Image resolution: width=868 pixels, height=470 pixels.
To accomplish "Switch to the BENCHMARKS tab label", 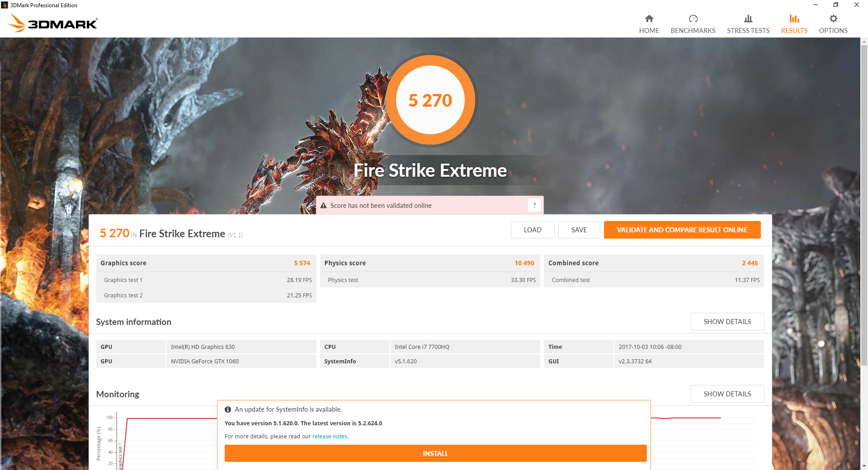I will tap(693, 30).
